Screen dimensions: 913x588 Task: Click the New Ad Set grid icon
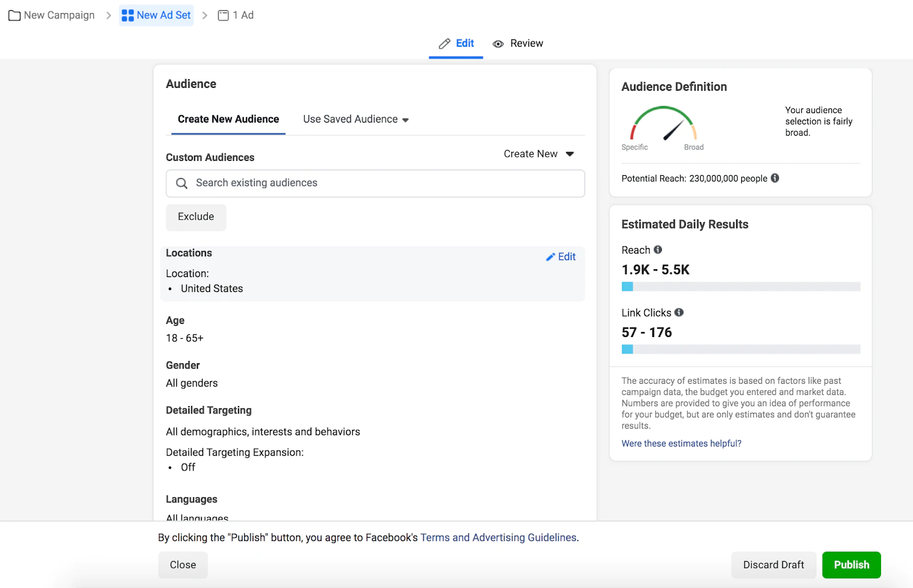click(128, 15)
